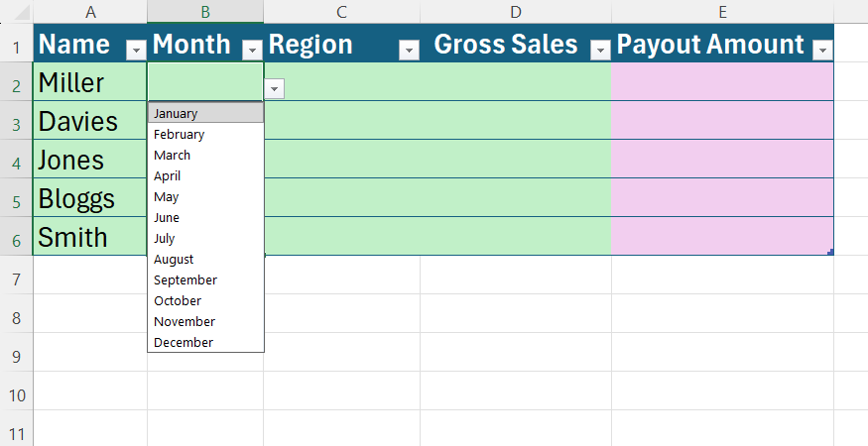Pick December in the dropdown list
Image resolution: width=868 pixels, height=446 pixels.
click(x=205, y=342)
